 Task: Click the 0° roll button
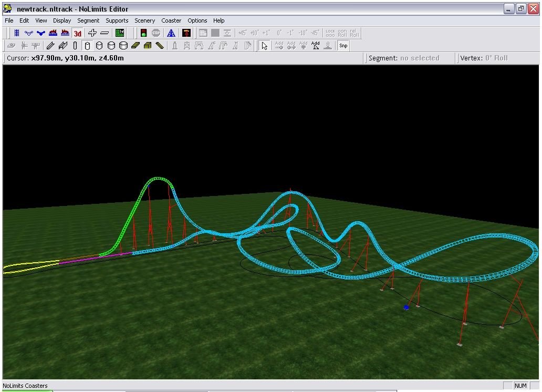pos(279,33)
